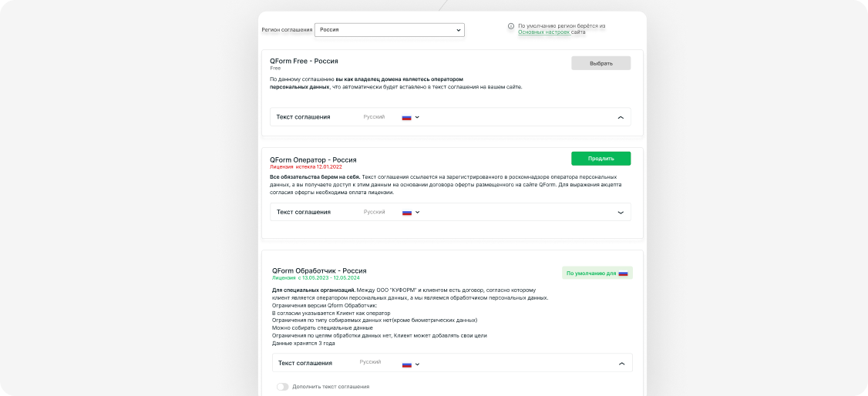Screen dimensions: 868x396
Task: Collapse Текст соглашения in QForm Free card
Action: click(621, 117)
